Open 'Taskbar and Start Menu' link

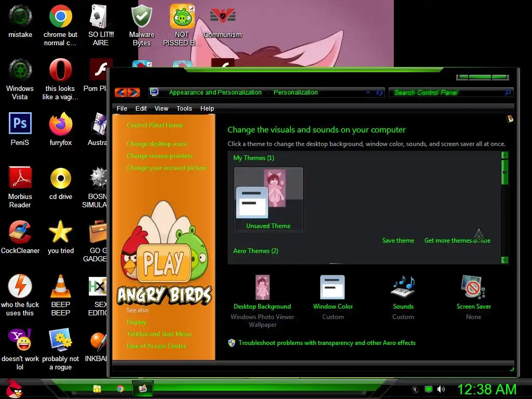(x=159, y=334)
